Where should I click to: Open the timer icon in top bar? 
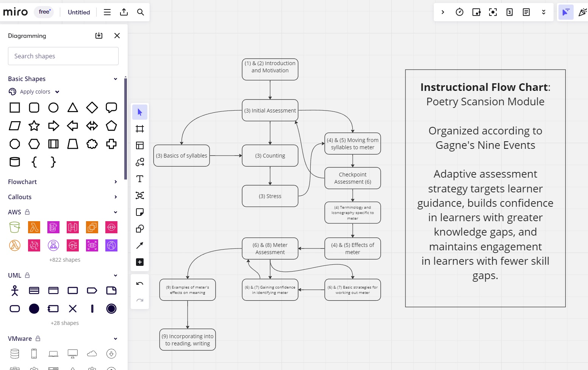[460, 12]
